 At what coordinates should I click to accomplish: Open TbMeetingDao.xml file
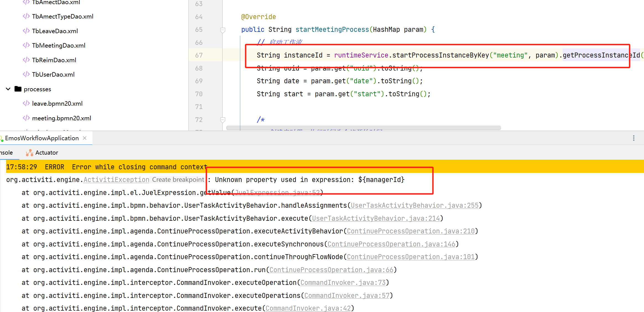(59, 45)
